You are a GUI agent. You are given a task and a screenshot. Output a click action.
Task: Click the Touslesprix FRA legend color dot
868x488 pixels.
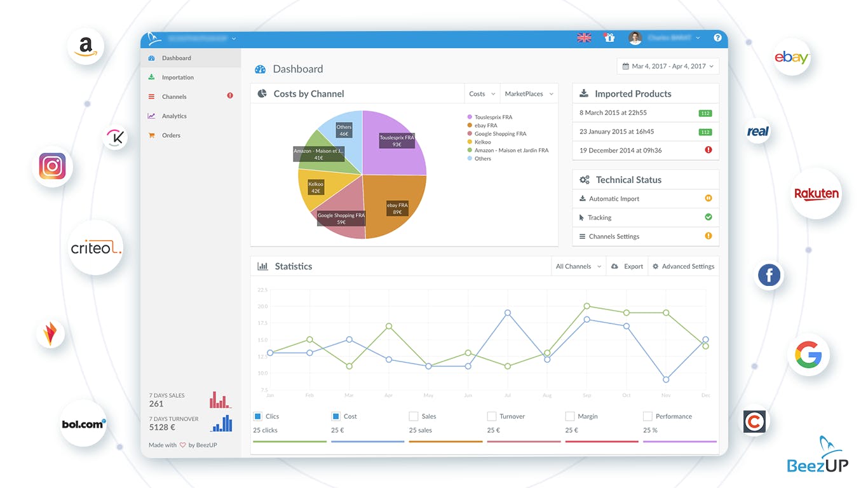[470, 117]
